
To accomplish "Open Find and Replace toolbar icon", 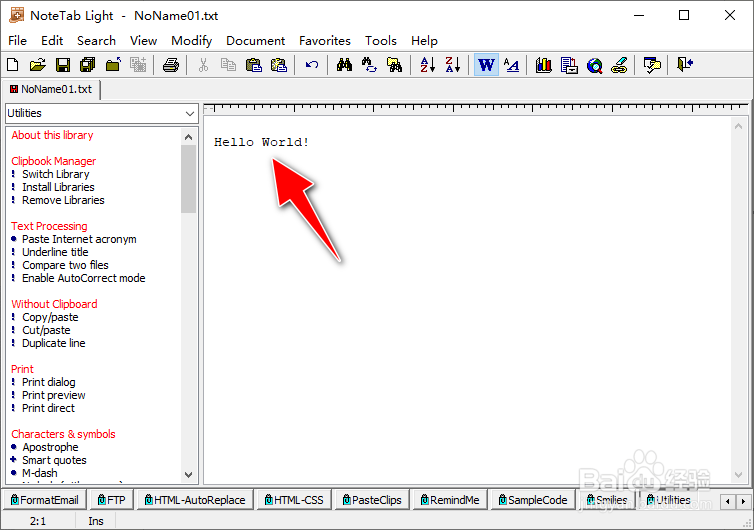I will 369,64.
